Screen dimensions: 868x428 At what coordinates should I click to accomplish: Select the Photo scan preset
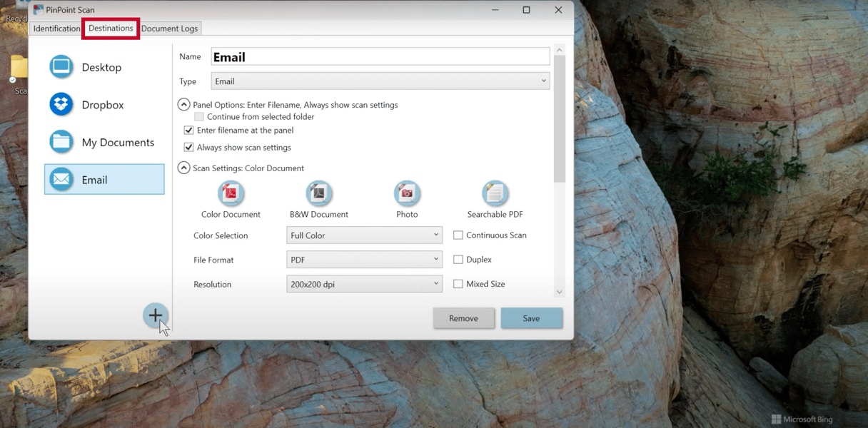coord(407,194)
